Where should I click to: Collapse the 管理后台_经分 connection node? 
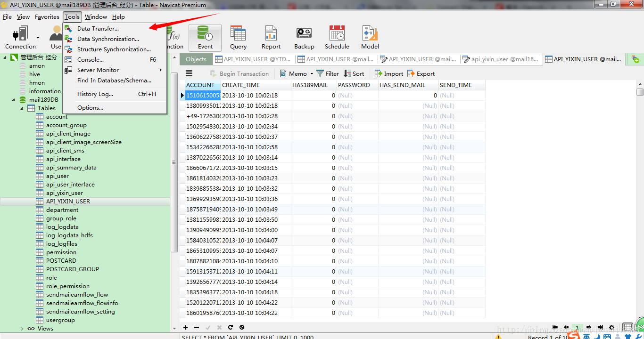[x=5, y=57]
